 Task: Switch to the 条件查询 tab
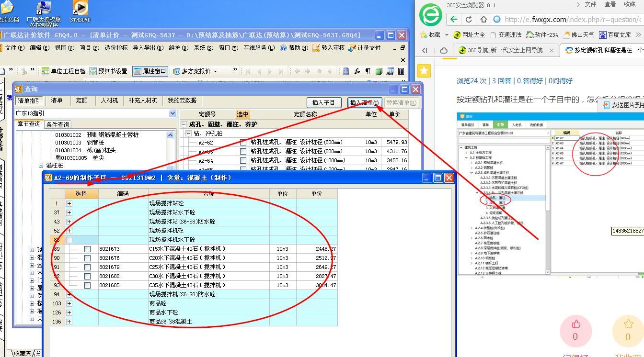57,124
